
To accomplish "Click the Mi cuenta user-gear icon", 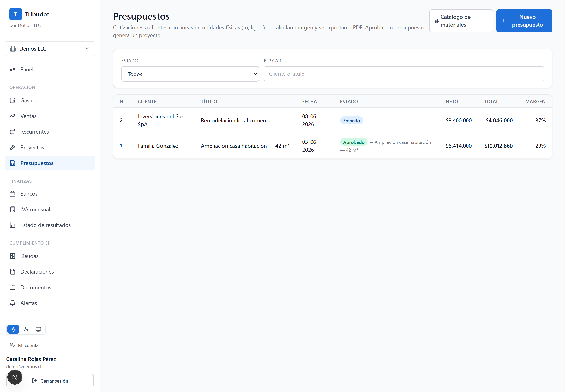I will [x=12, y=345].
